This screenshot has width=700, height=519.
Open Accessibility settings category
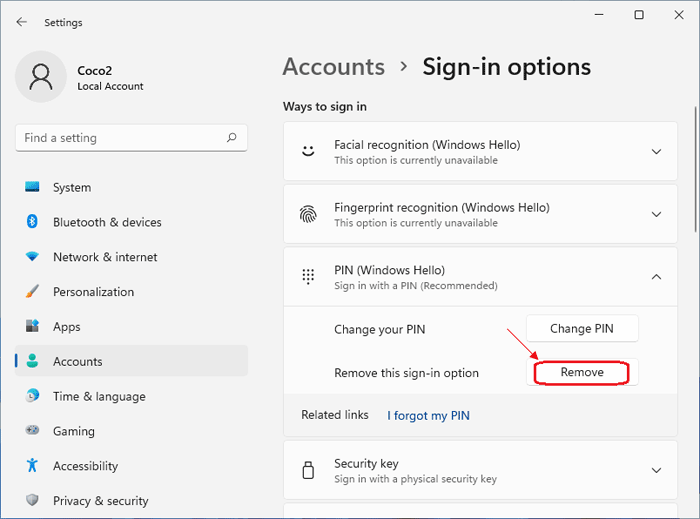coord(131,466)
